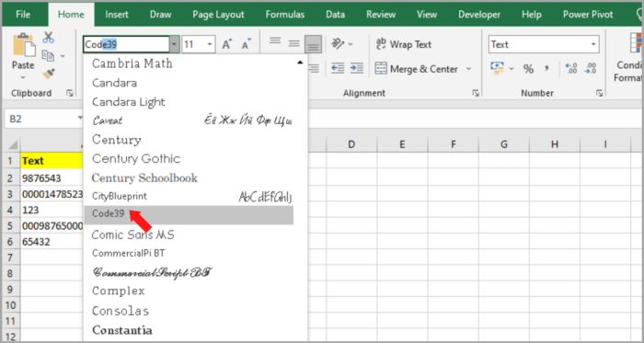The width and height of the screenshot is (644, 343).
Task: Apply Middle Align to cells
Action: pos(294,44)
